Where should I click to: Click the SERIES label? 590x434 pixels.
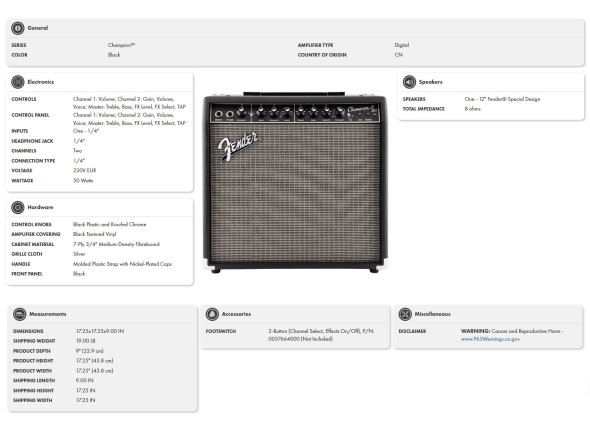point(19,45)
